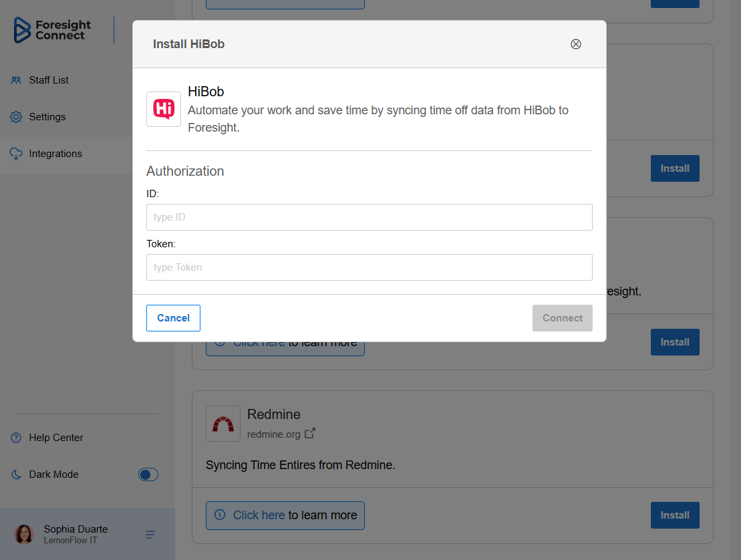This screenshot has width=741, height=560.
Task: Click the 'Redmine' card heading
Action: (x=274, y=414)
